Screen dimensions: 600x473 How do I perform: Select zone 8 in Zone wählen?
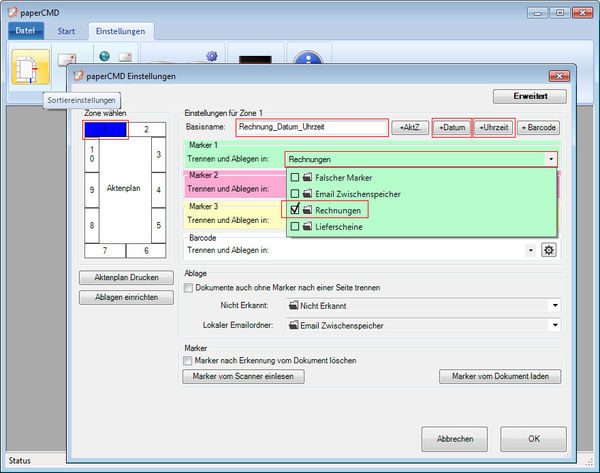coord(92,225)
